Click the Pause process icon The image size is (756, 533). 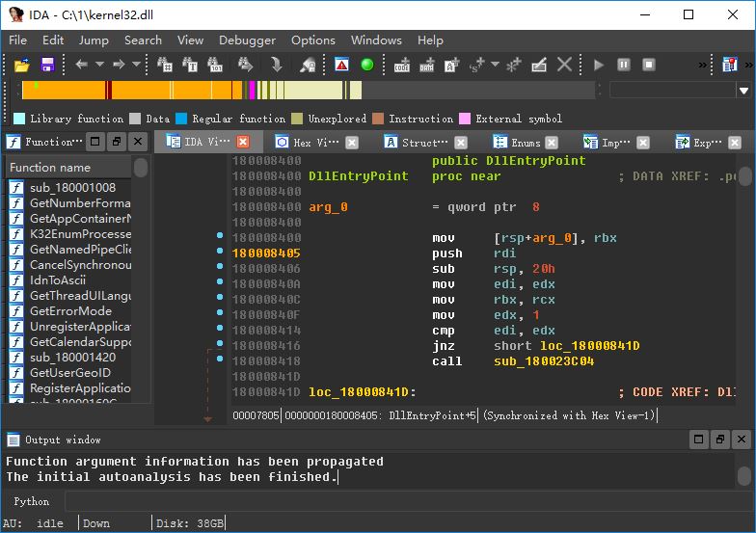coord(624,65)
